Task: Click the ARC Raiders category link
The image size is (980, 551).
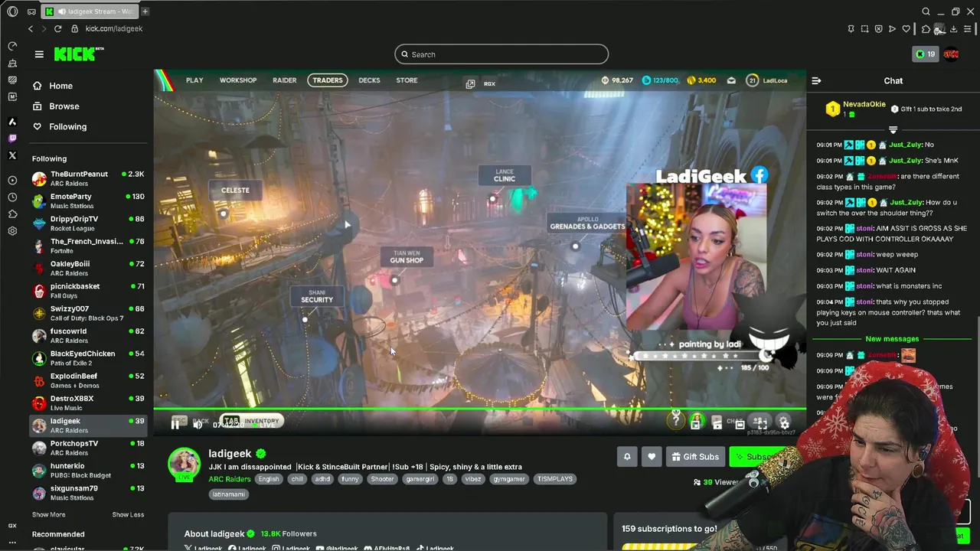Action: (230, 479)
